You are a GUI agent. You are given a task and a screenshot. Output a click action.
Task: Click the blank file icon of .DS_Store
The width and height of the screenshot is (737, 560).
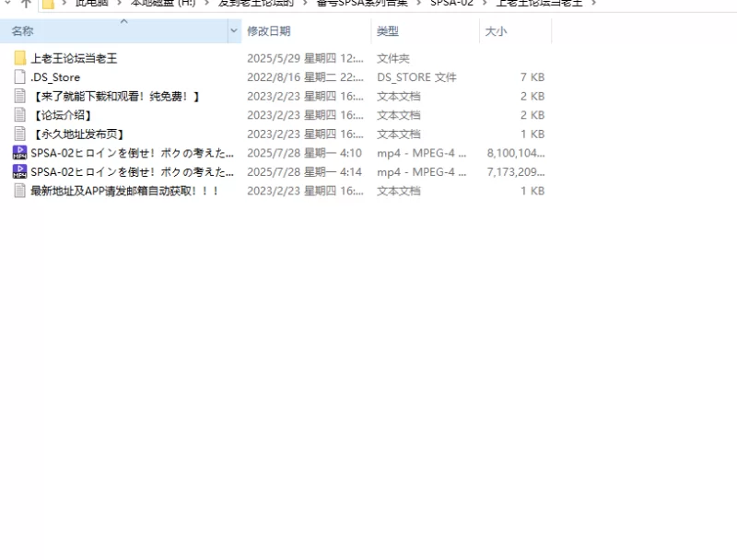click(x=19, y=77)
